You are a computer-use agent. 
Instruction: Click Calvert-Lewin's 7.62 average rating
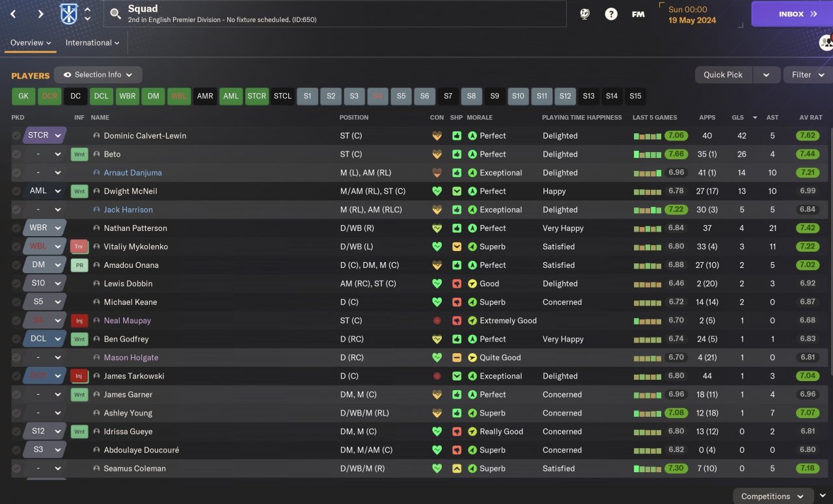808,136
